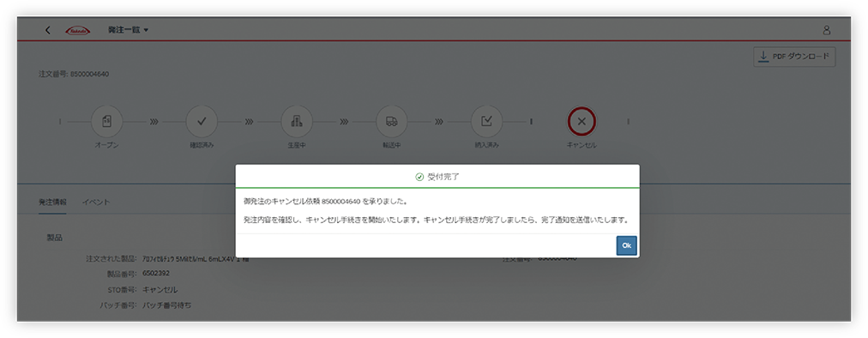The height and width of the screenshot is (338, 868).
Task: Click the Ok button in the dialog
Action: click(626, 245)
